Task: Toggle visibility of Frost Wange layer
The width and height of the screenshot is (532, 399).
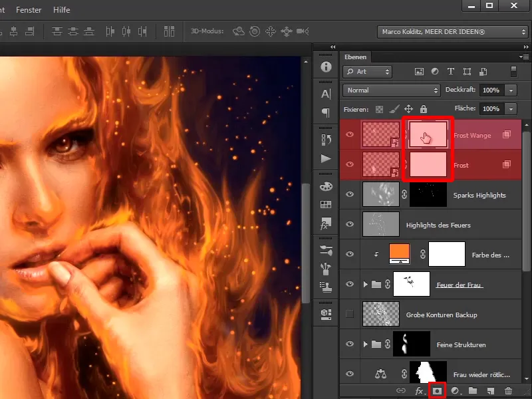Action: [350, 134]
